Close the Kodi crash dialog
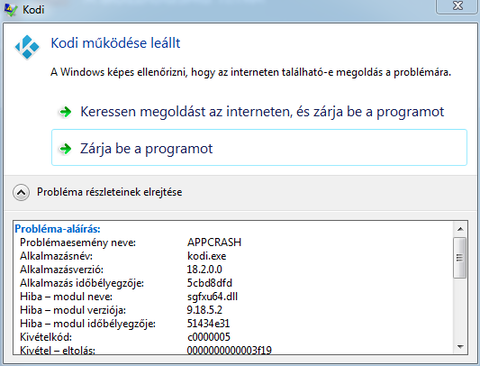Viewport: 480px width, 366px height. point(458,6)
